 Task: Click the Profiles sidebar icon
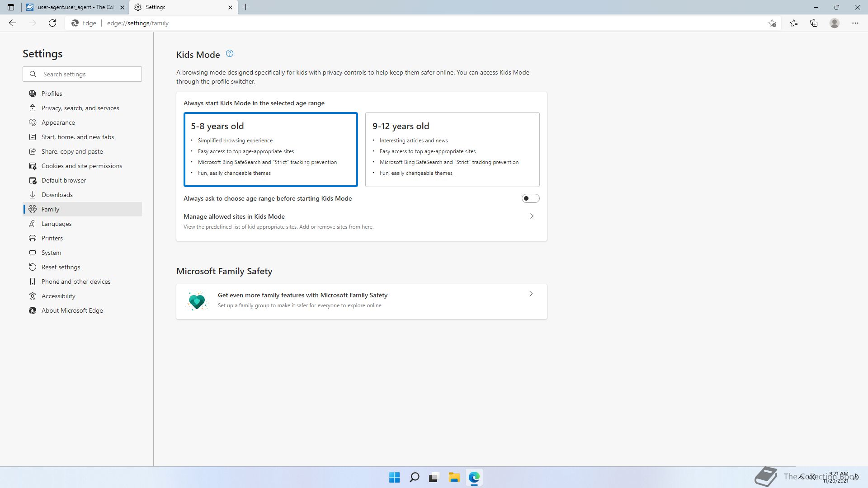click(33, 94)
